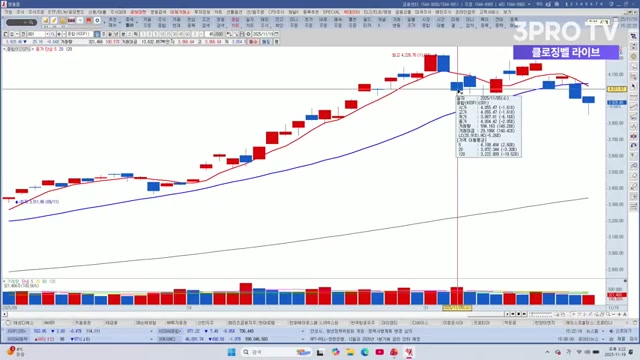
Task: Select the daily (일) period button
Action: coord(97,34)
